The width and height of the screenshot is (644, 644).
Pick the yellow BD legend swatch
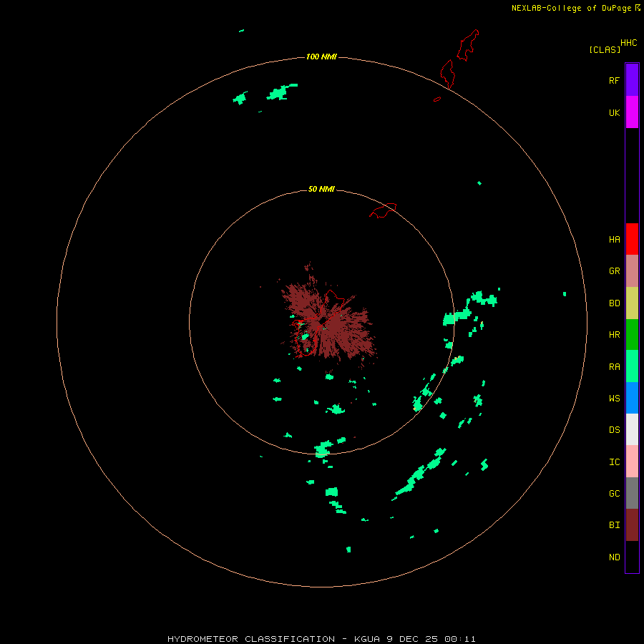click(632, 303)
